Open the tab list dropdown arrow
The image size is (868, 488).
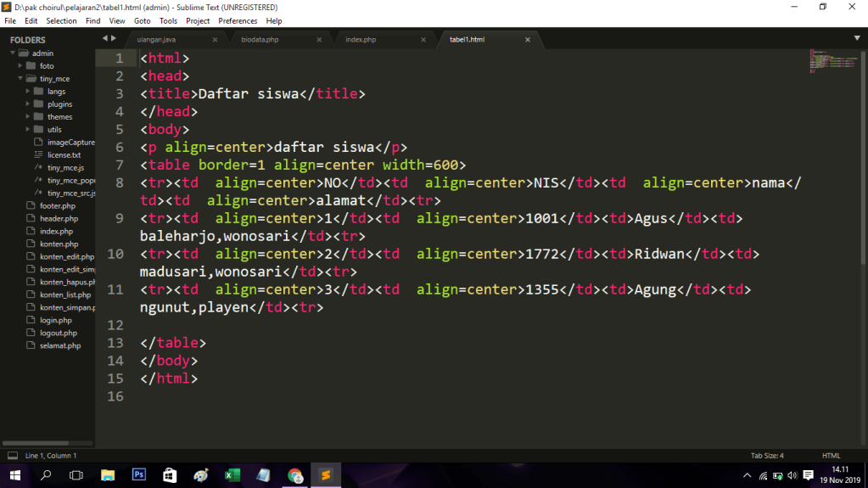855,38
